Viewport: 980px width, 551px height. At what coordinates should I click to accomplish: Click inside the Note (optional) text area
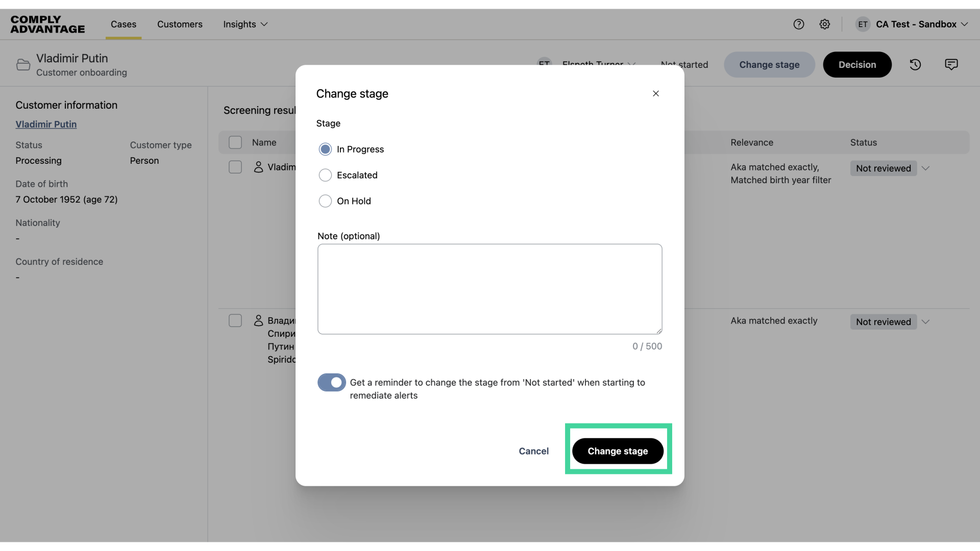[489, 289]
